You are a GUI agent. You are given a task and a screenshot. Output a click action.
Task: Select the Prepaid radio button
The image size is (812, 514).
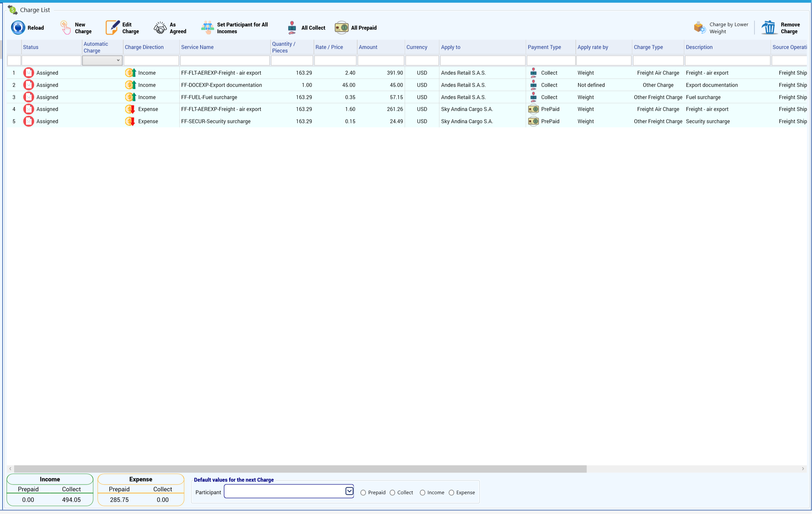point(363,493)
